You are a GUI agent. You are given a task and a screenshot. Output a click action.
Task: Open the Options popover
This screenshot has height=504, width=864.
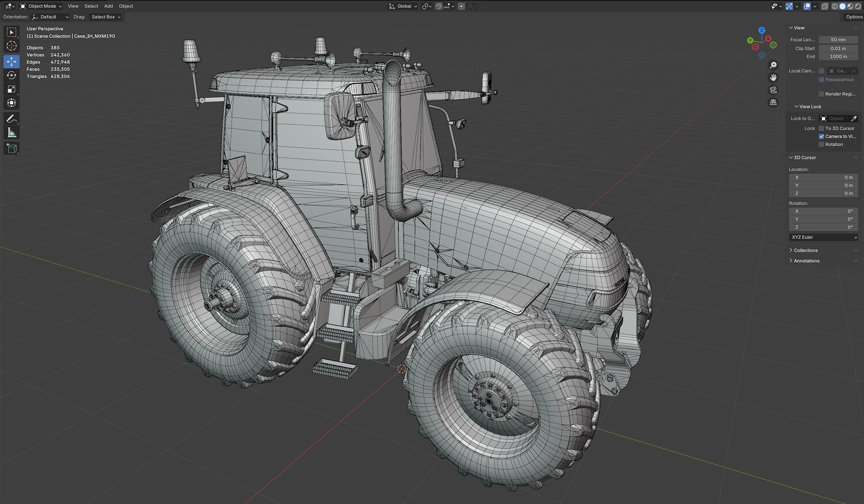854,17
